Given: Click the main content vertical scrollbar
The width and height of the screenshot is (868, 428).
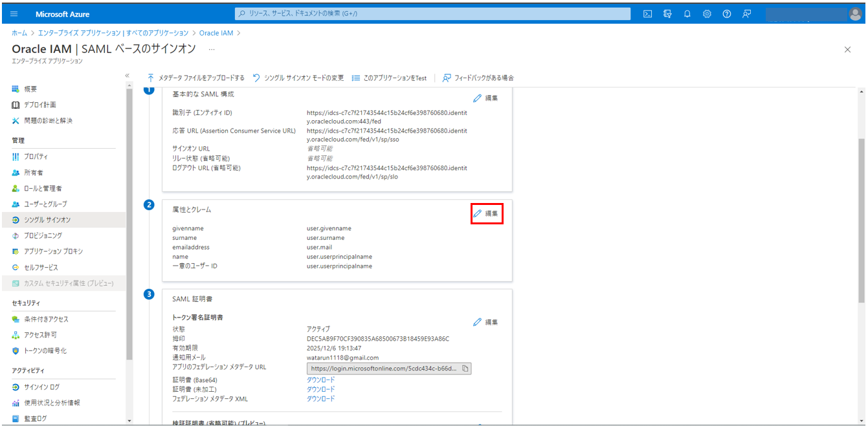Looking at the screenshot, I should tap(861, 220).
